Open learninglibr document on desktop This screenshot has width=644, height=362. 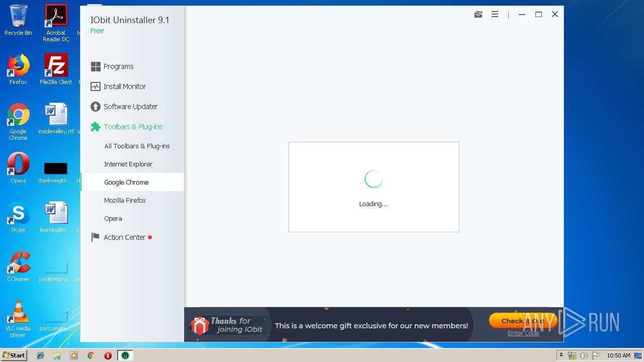pyautogui.click(x=56, y=217)
